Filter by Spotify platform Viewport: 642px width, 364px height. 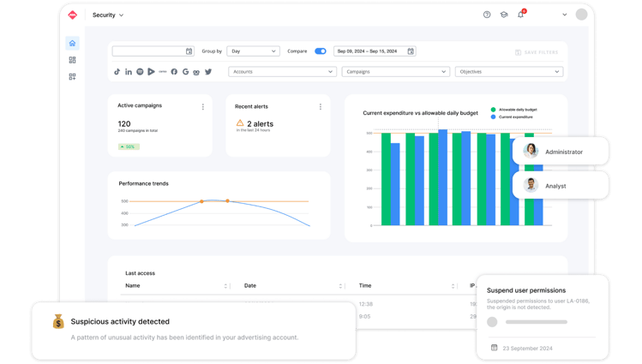pyautogui.click(x=140, y=72)
